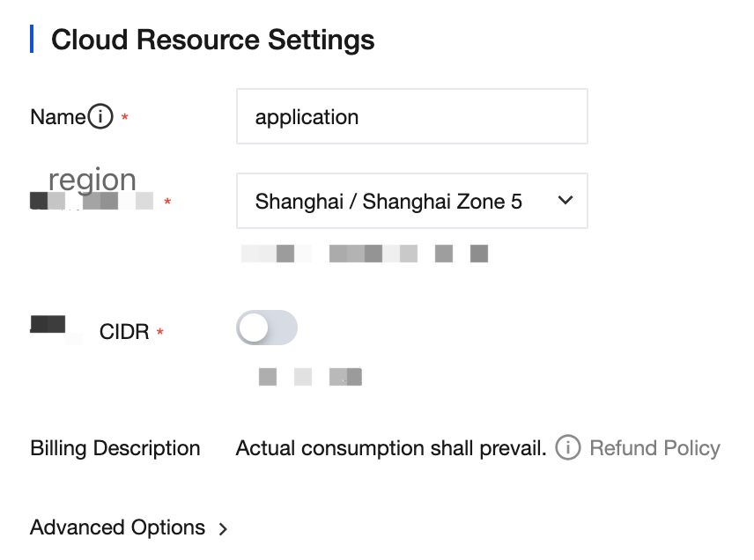Click the Billing Description label

click(115, 448)
